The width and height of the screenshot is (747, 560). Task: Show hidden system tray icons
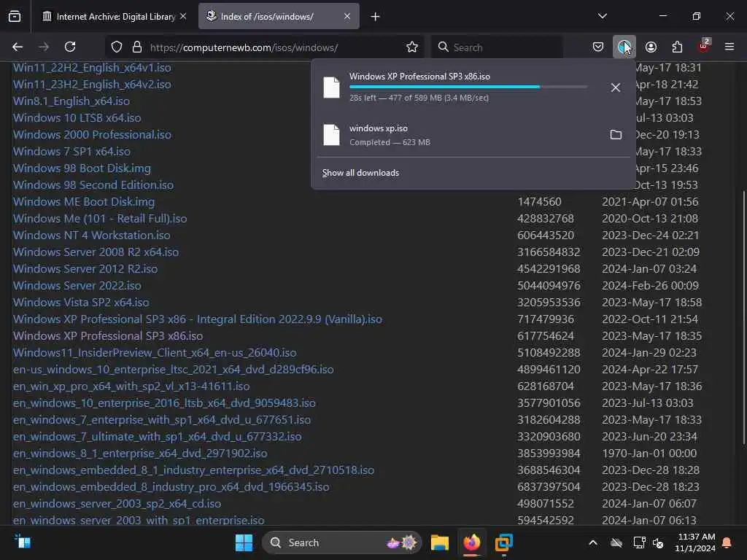click(593, 542)
